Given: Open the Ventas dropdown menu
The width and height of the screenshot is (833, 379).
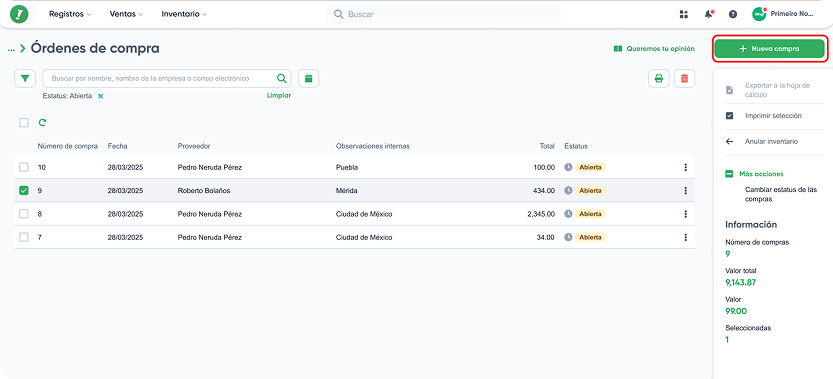Looking at the screenshot, I should 126,14.
